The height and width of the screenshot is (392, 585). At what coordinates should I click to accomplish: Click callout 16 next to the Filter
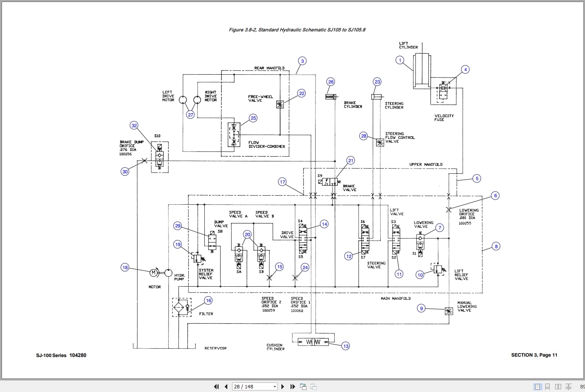pos(208,301)
